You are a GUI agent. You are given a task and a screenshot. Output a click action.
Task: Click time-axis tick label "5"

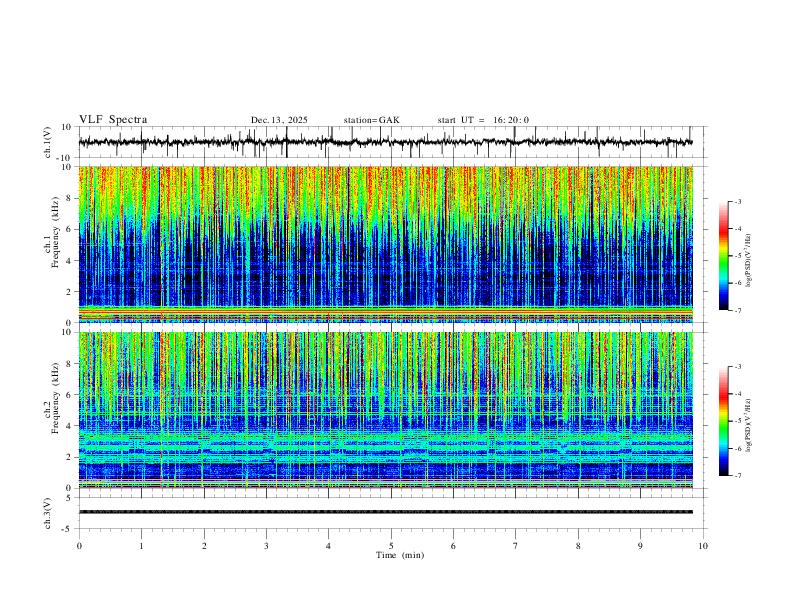pos(391,546)
